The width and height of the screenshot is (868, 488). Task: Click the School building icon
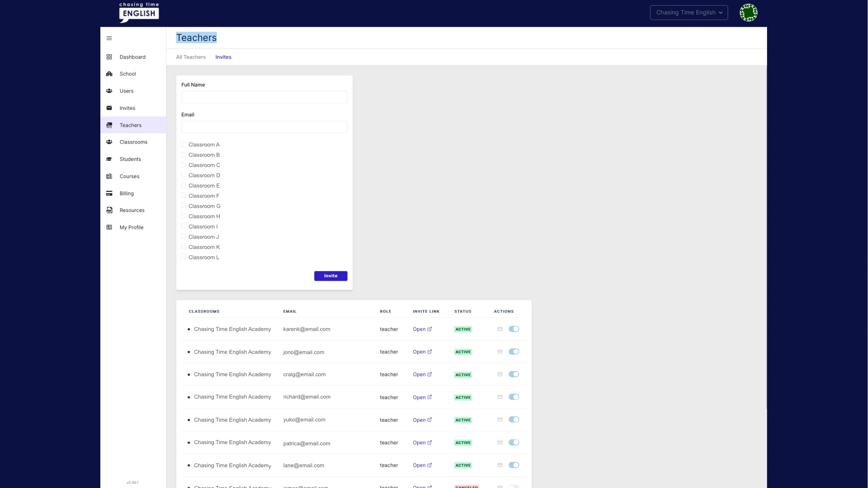click(109, 74)
